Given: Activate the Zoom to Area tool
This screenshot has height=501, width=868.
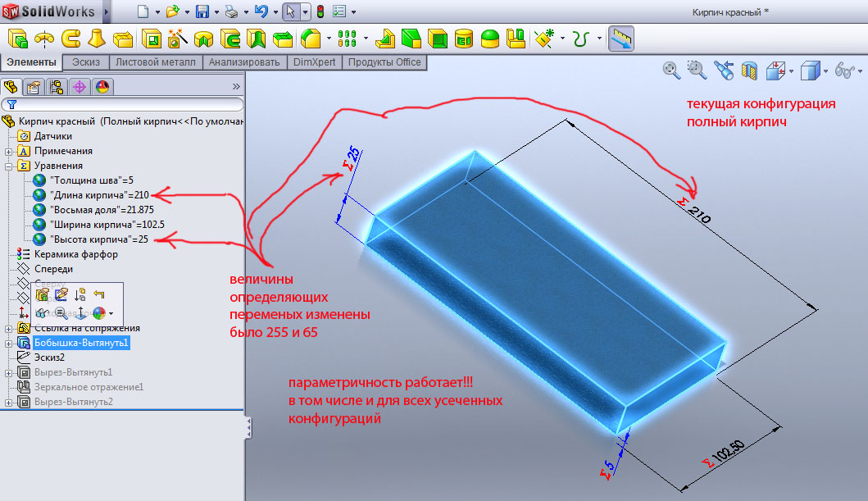Looking at the screenshot, I should pyautogui.click(x=697, y=71).
